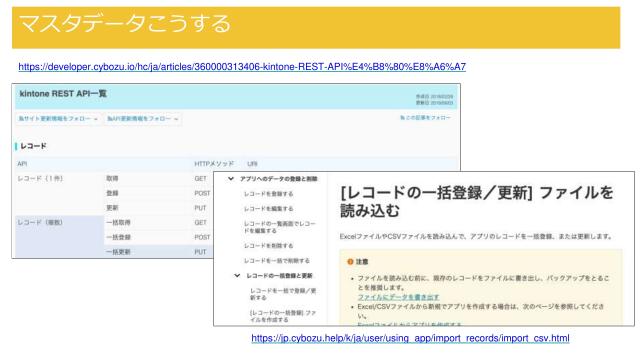
Task: Click the 一括登録 table cell
Action: pos(118,237)
